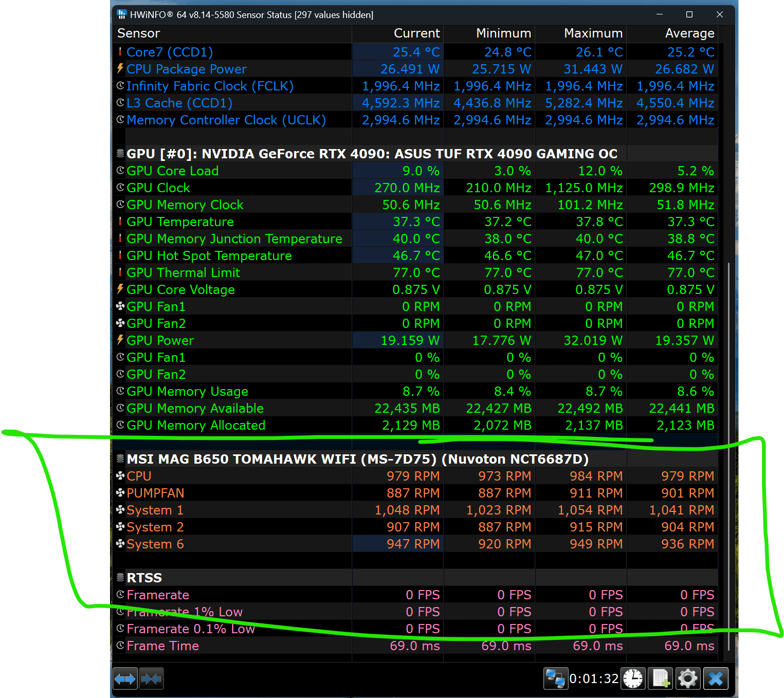Screen dimensions: 784x698
Task: Click the clock icon for Infinity Fabric Clock
Action: pyautogui.click(x=120, y=85)
